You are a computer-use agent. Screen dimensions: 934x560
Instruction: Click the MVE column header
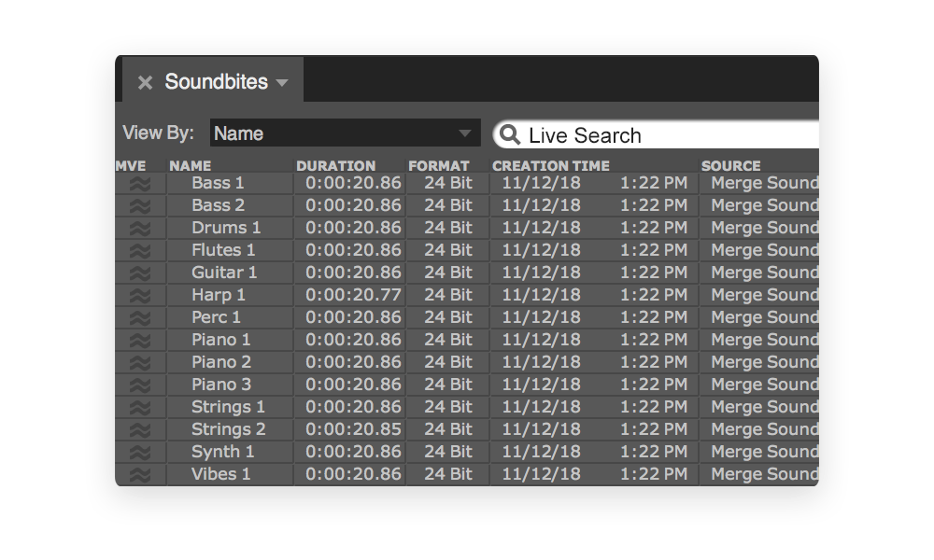point(131,166)
